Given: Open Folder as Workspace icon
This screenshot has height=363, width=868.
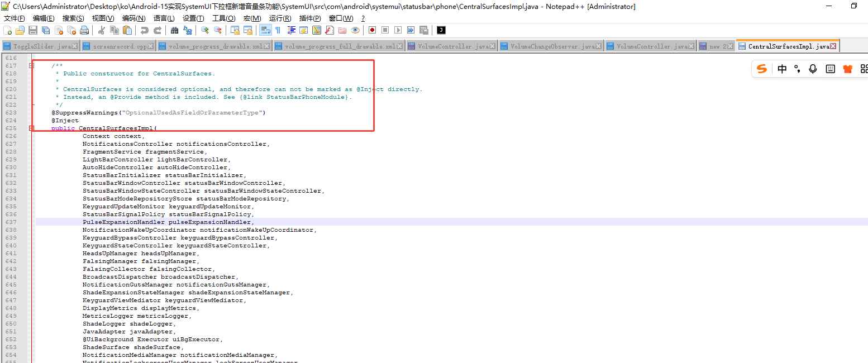Looking at the screenshot, I should (x=342, y=30).
